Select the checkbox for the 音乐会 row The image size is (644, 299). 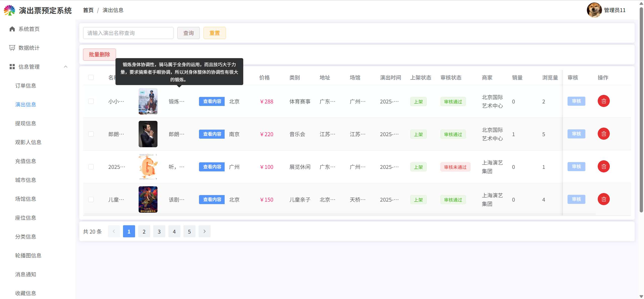pyautogui.click(x=91, y=134)
